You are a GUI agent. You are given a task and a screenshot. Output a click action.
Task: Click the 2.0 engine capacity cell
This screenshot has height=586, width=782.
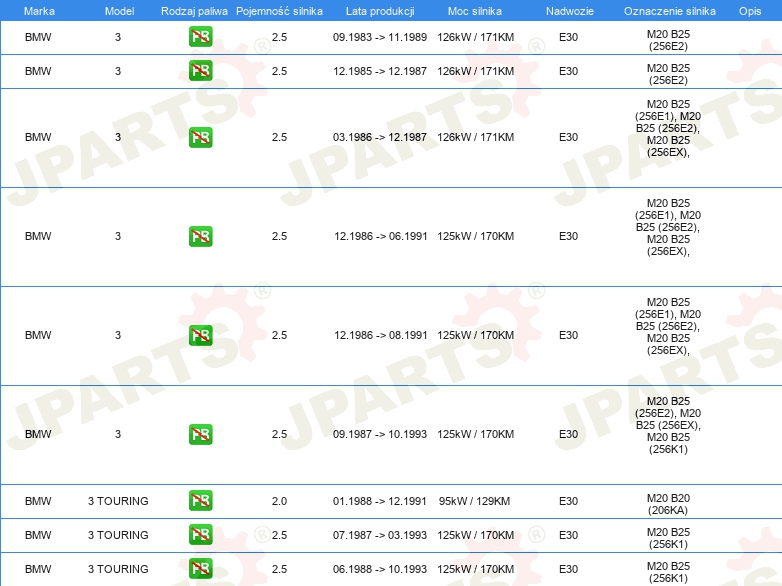279,501
